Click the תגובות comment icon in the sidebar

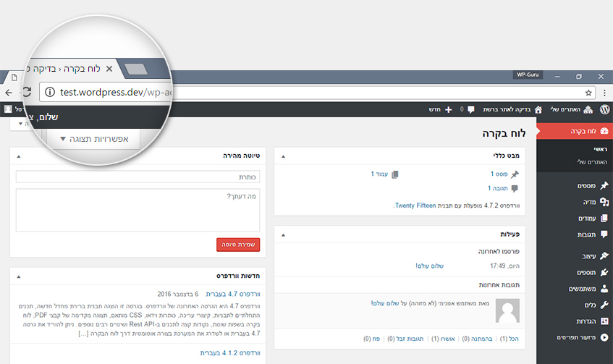tap(604, 234)
